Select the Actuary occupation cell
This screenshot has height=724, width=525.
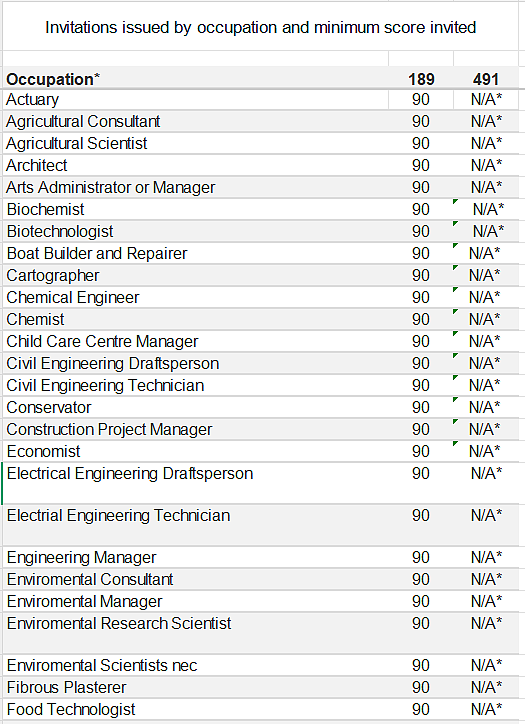195,99
